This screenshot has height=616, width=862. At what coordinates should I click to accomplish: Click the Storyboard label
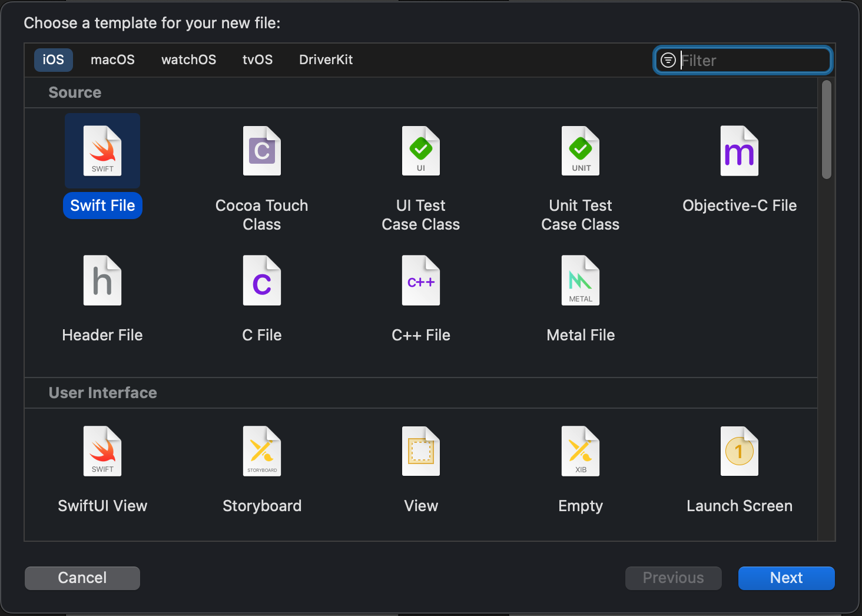point(262,506)
